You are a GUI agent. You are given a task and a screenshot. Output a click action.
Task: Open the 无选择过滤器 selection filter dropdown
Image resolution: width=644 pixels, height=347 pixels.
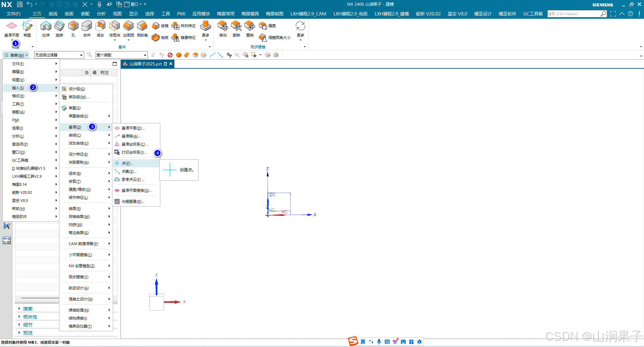[59, 55]
